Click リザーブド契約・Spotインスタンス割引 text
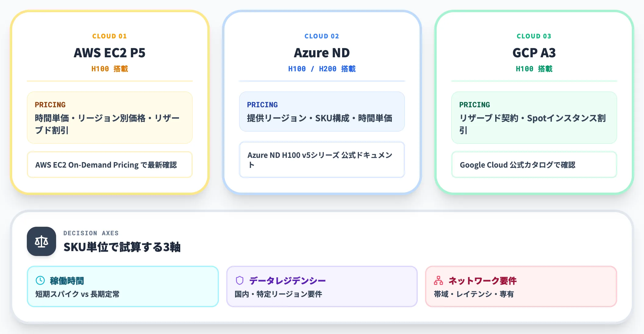Viewport: 644px width, 334px height. click(x=532, y=124)
